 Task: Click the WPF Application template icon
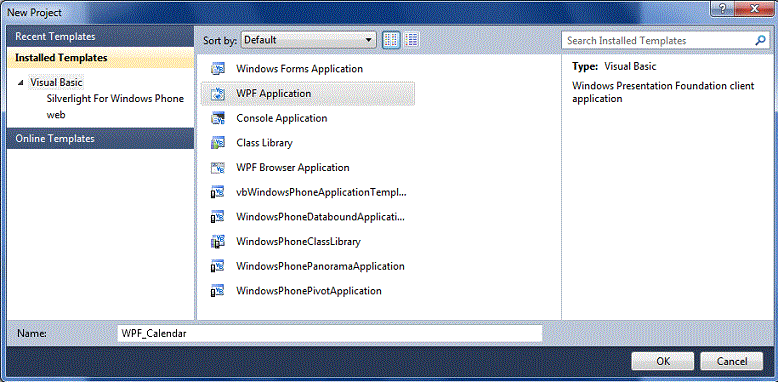(x=218, y=94)
